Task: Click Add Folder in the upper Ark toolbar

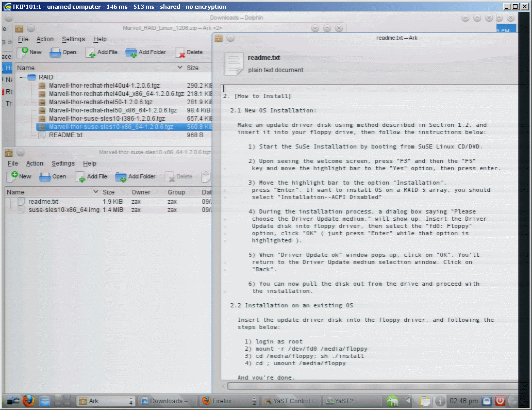Action: 145,52
